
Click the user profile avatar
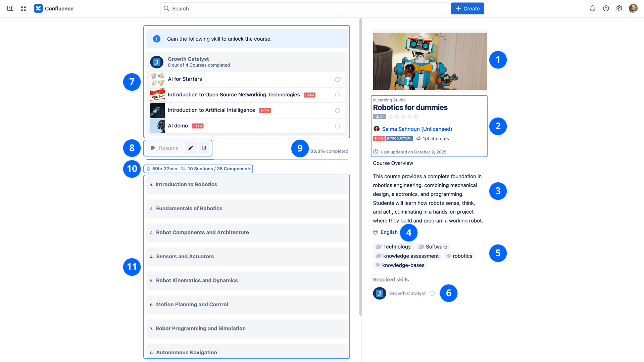coord(633,8)
